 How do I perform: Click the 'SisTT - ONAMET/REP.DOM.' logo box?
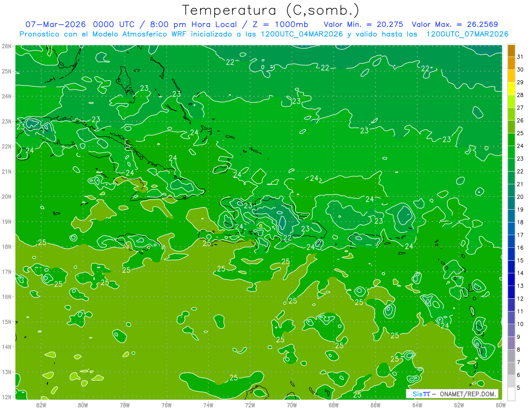tap(453, 394)
